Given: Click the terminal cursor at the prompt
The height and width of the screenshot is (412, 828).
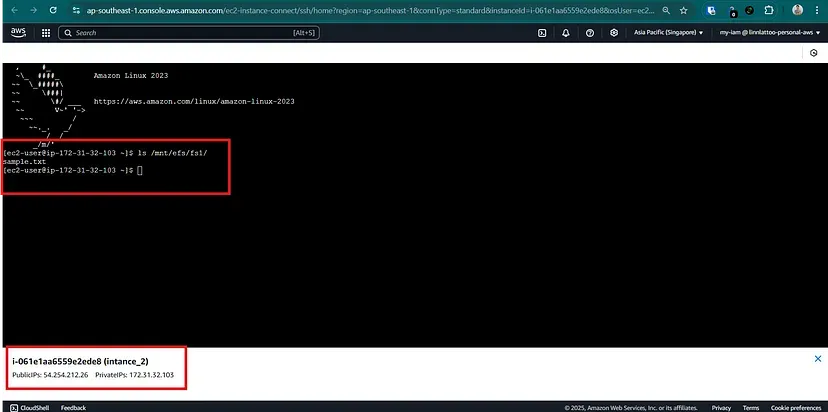Looking at the screenshot, I should coord(140,170).
